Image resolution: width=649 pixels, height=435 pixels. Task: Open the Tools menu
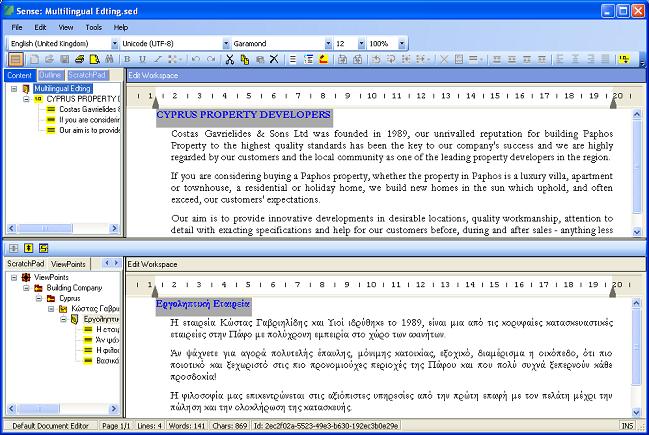(x=93, y=27)
